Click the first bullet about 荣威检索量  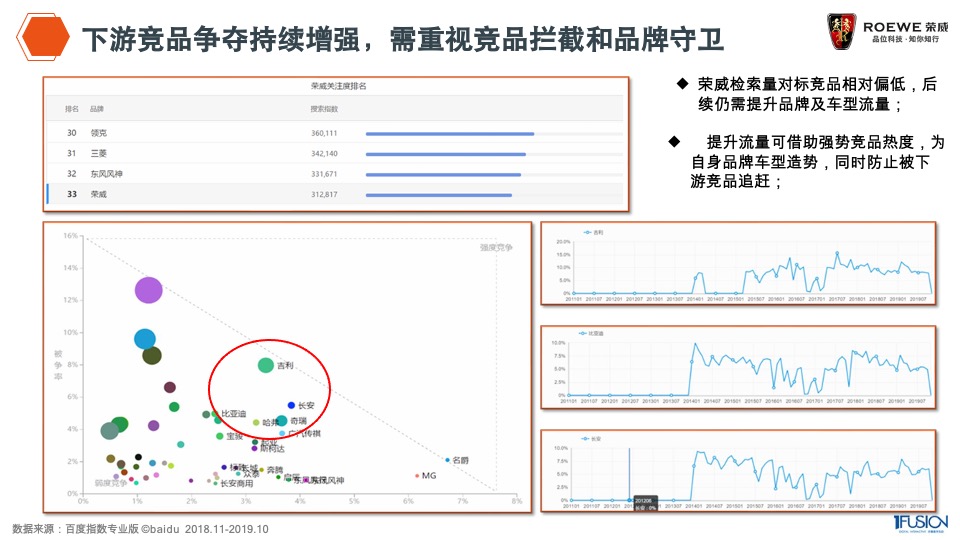pos(817,94)
